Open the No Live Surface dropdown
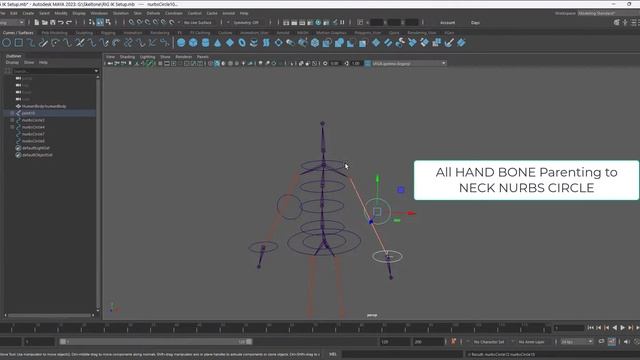Viewport: 640px width, 360px height. tap(198, 22)
